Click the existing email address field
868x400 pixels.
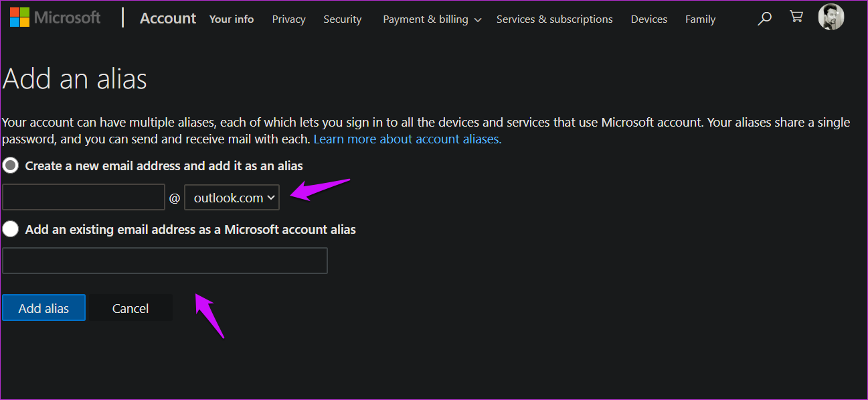165,261
